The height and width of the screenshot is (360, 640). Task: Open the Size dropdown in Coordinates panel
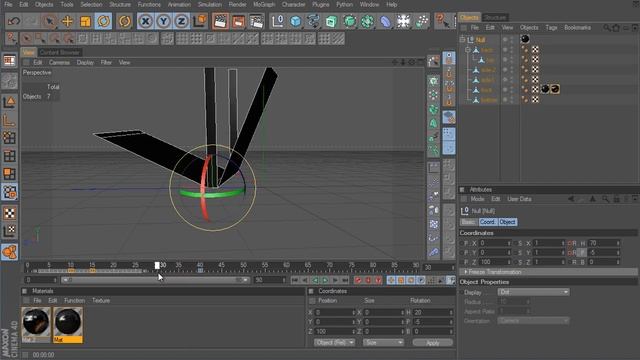coord(383,342)
